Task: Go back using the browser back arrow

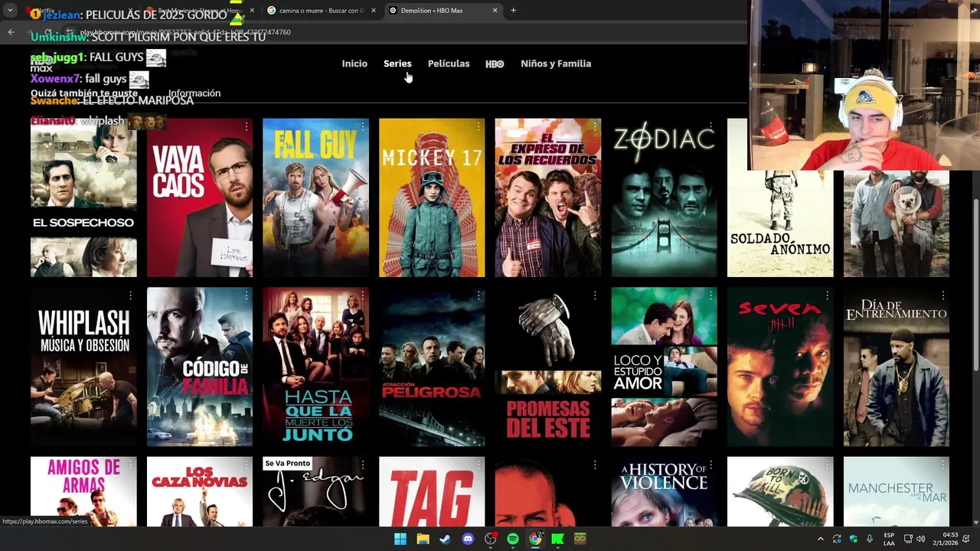Action: 11,32
